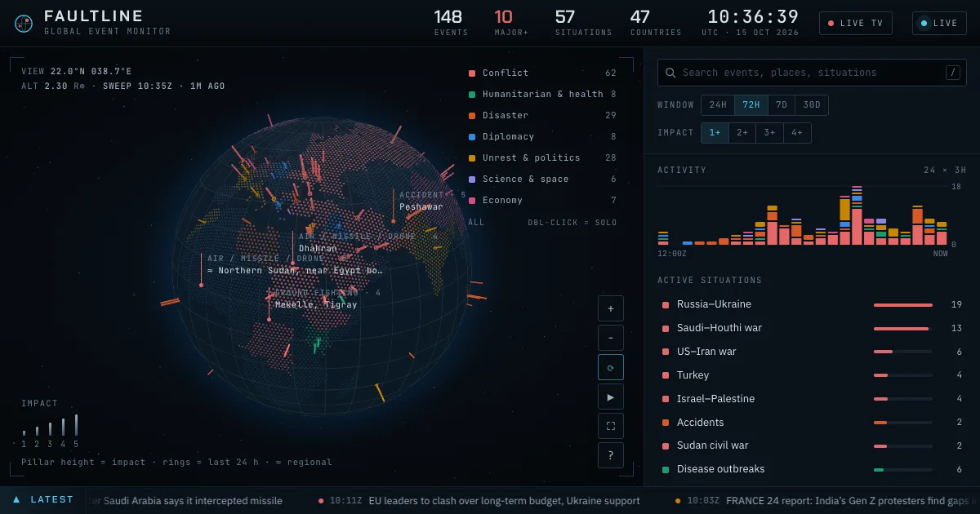Select the 7D window tab
The image size is (980, 514).
click(x=782, y=104)
